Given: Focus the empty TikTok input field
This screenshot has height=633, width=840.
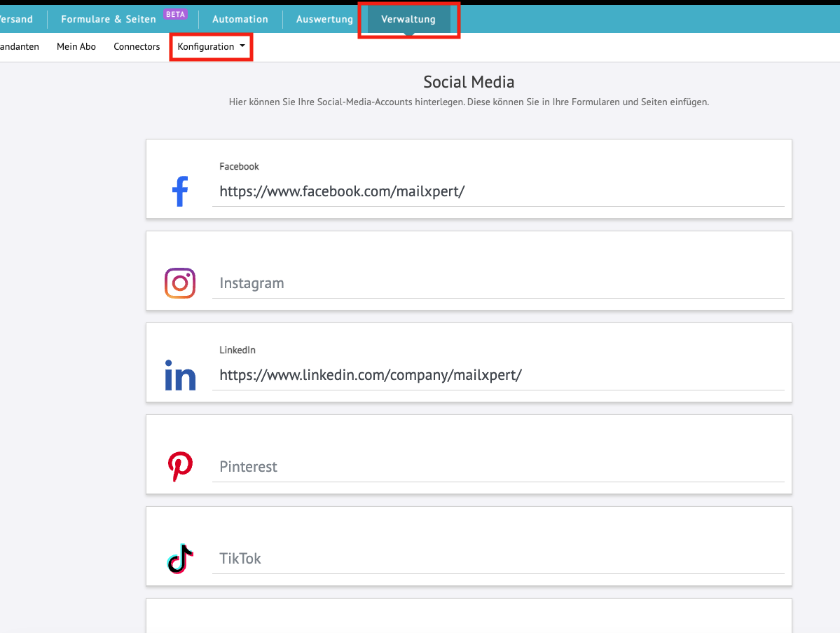Looking at the screenshot, I should (x=497, y=559).
